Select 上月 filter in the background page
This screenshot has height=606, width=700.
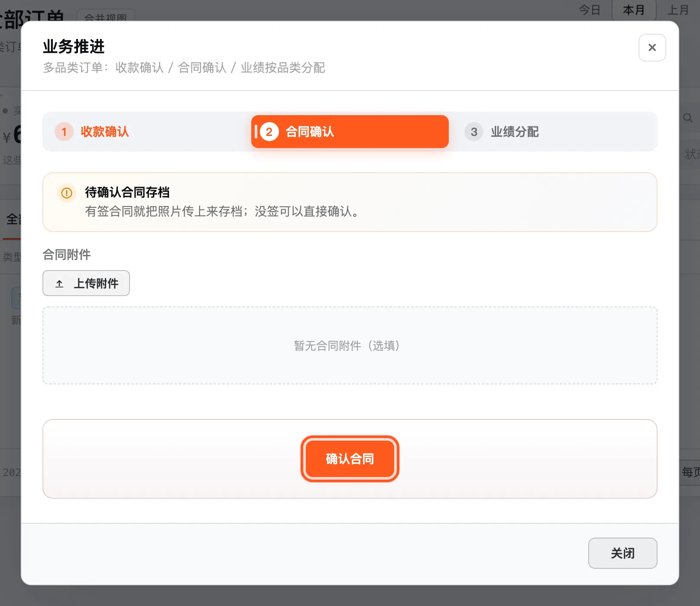[x=678, y=10]
